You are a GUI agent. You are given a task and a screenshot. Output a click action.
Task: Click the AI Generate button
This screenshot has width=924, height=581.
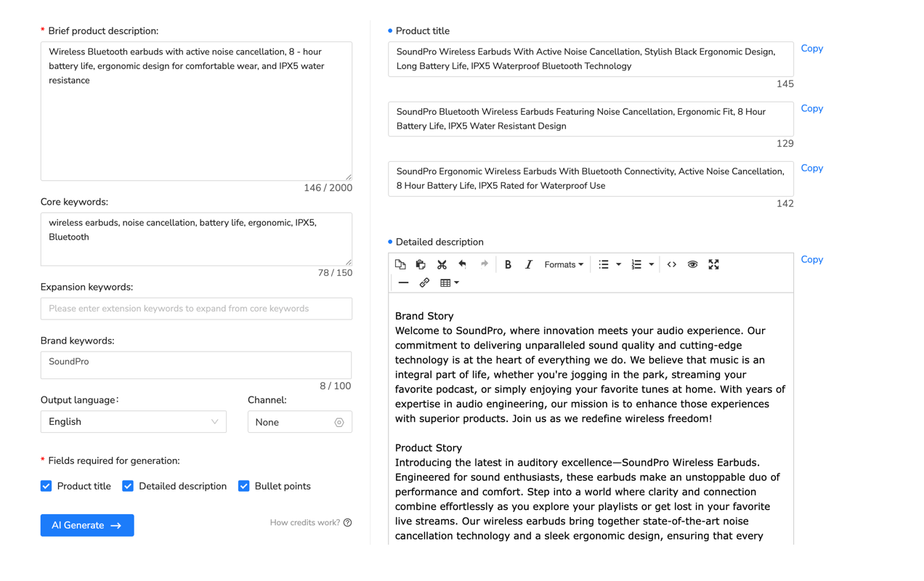87,525
